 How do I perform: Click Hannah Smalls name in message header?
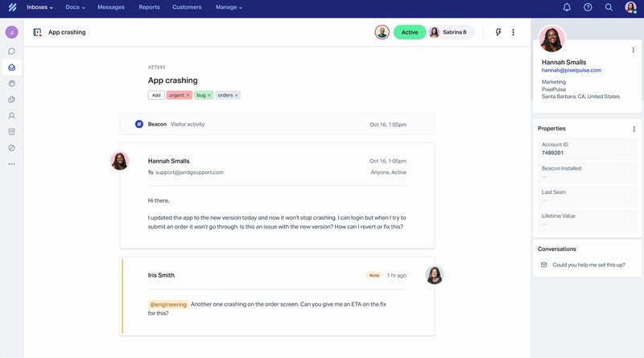tap(168, 161)
